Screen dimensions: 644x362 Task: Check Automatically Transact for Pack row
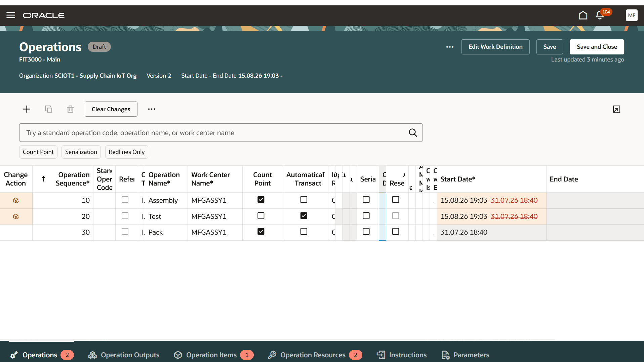pyautogui.click(x=304, y=232)
